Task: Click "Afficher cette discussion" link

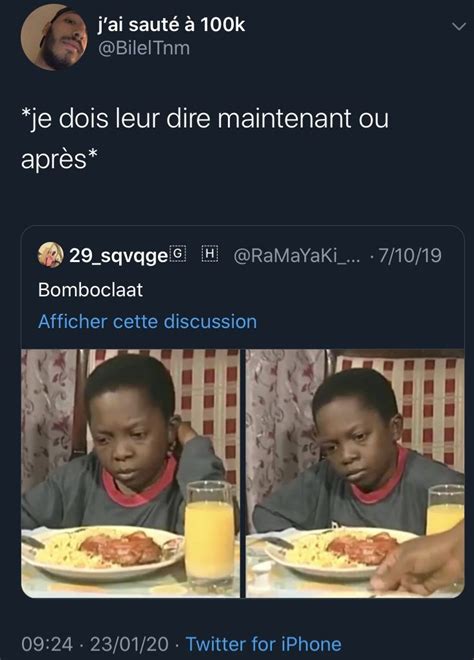Action: 147,322
